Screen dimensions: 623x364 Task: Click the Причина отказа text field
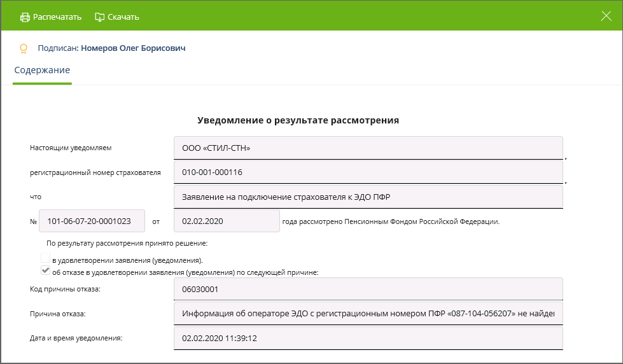point(368,314)
